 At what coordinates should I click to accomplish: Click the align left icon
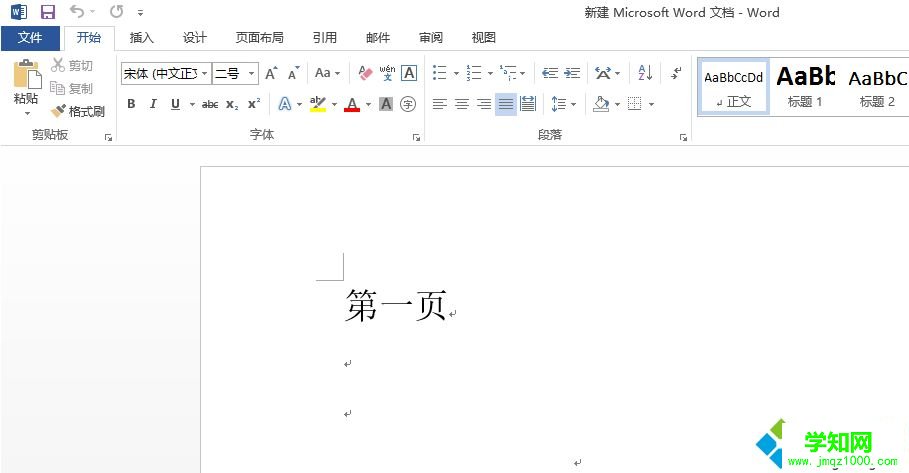tap(439, 104)
